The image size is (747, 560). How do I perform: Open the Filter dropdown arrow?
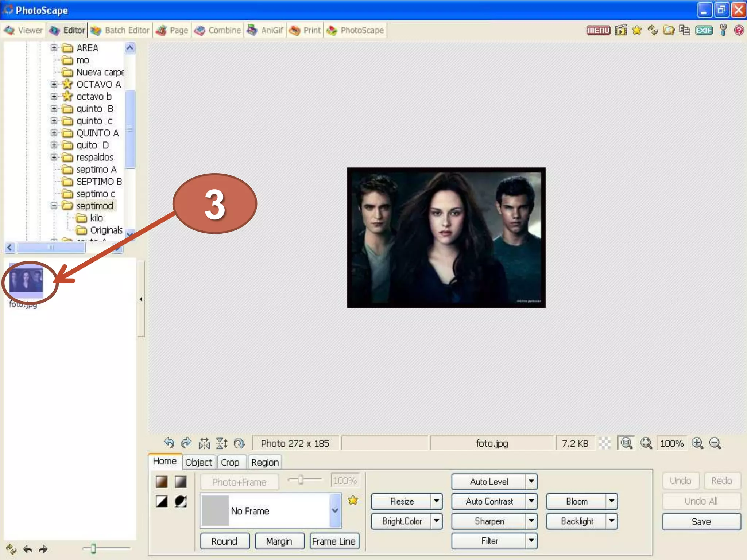[x=531, y=541]
